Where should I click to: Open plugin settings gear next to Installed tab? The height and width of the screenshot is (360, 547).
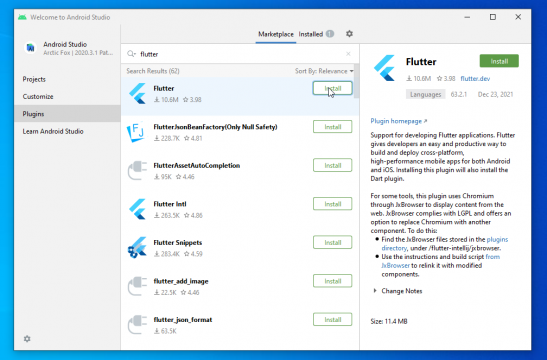click(349, 34)
